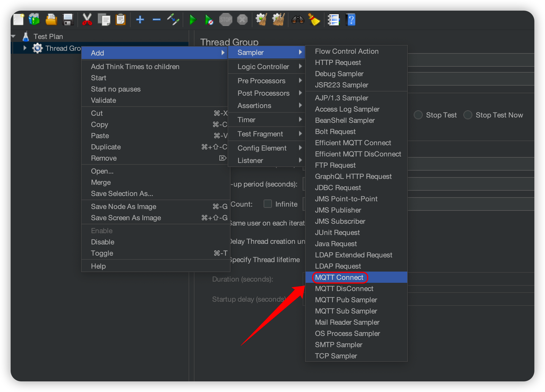Image resolution: width=545 pixels, height=392 pixels.
Task: Click Duplicate in the context menu
Action: click(x=106, y=147)
